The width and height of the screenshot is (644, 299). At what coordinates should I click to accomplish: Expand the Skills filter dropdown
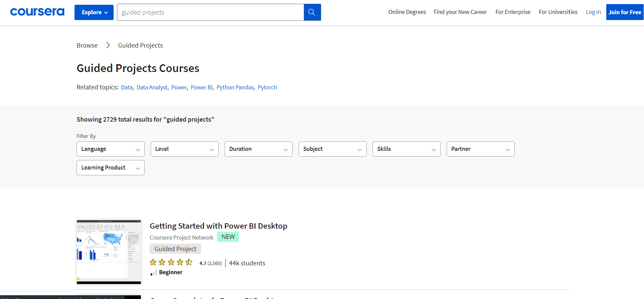pyautogui.click(x=407, y=149)
